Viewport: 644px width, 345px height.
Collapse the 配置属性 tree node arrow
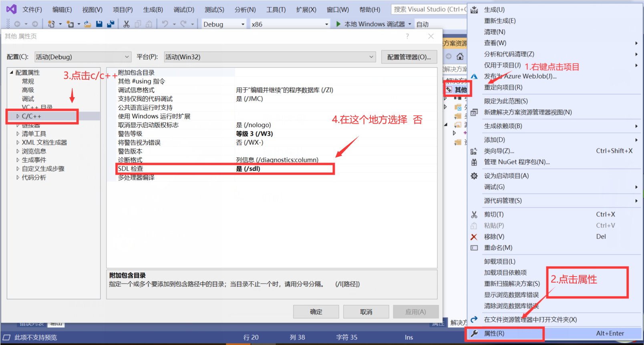[x=12, y=72]
